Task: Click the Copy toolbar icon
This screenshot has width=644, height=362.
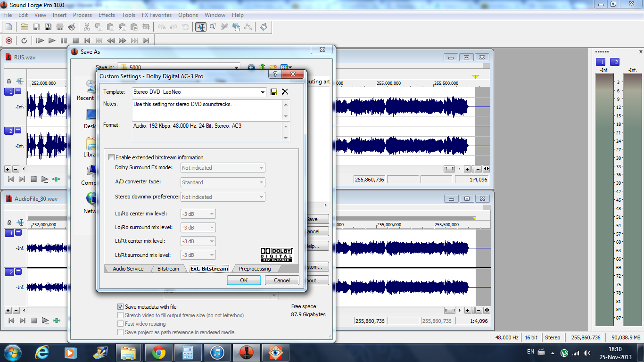Action: click(99, 27)
